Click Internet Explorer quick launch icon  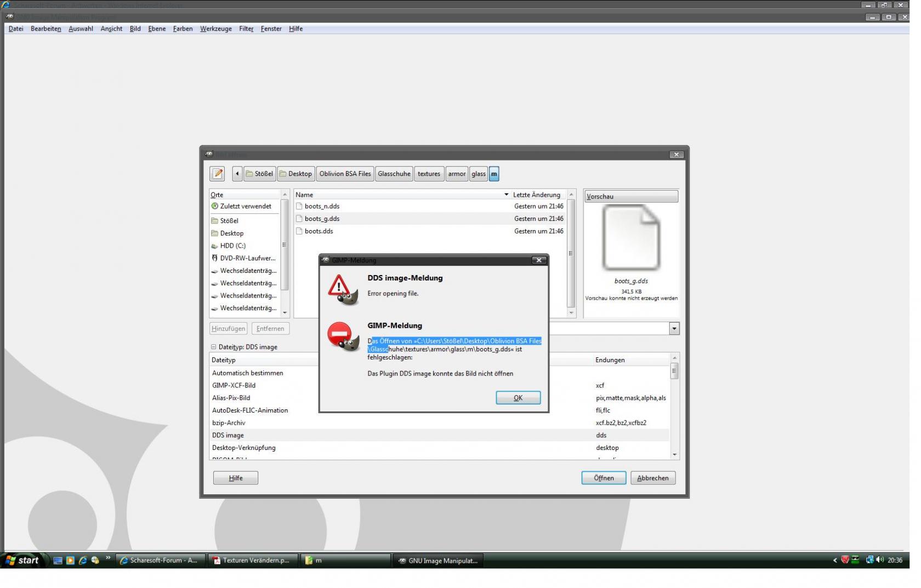[83, 560]
